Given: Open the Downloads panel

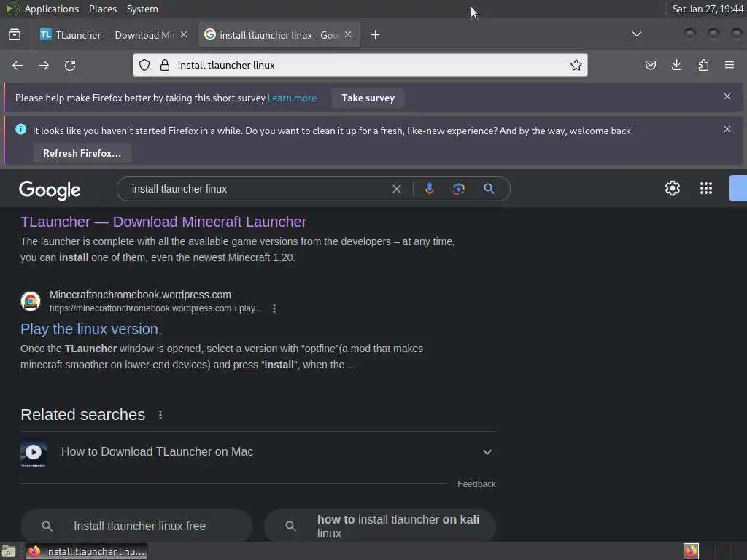Looking at the screenshot, I should [676, 65].
